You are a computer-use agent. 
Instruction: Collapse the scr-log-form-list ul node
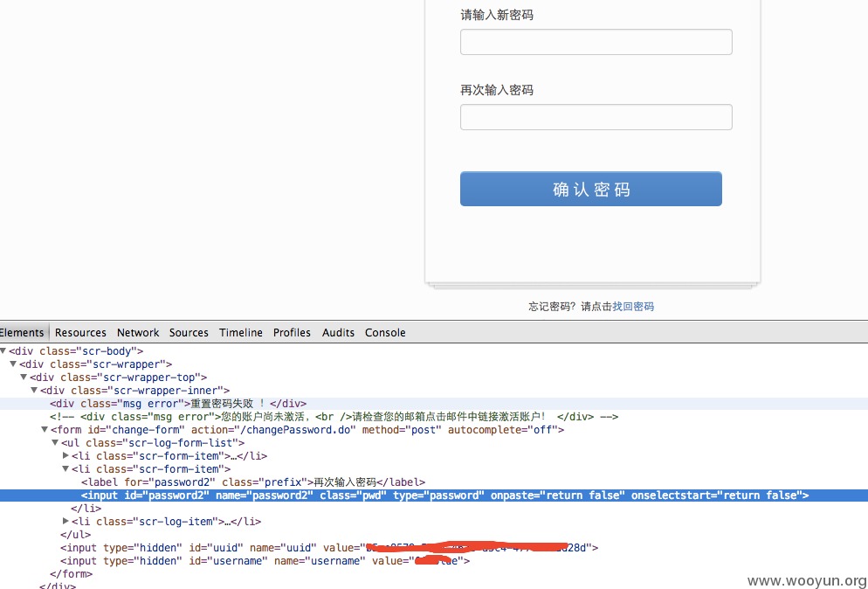(x=55, y=443)
